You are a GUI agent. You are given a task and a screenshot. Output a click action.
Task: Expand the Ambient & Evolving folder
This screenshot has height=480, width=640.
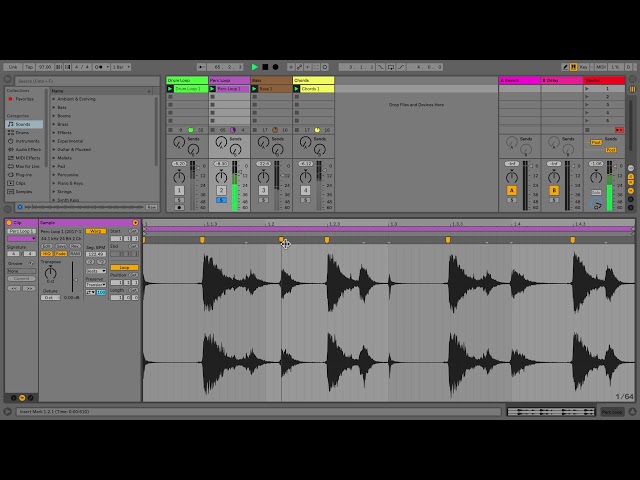pyautogui.click(x=54, y=99)
